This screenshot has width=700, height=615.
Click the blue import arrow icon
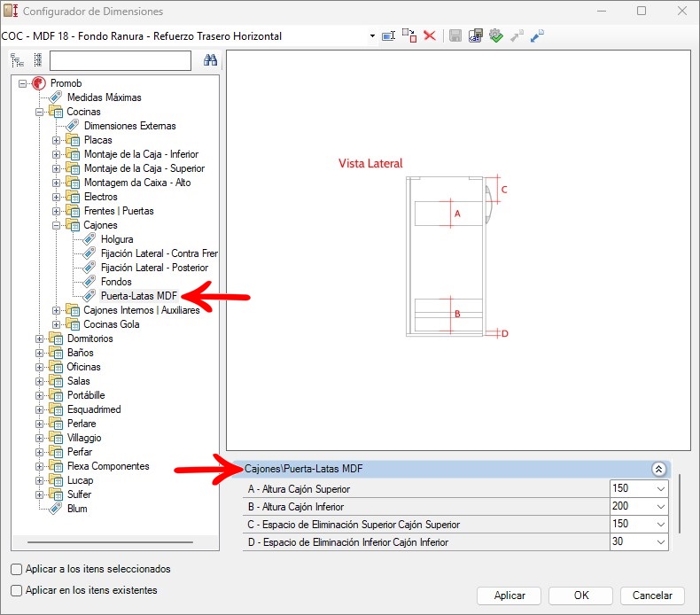pyautogui.click(x=537, y=35)
